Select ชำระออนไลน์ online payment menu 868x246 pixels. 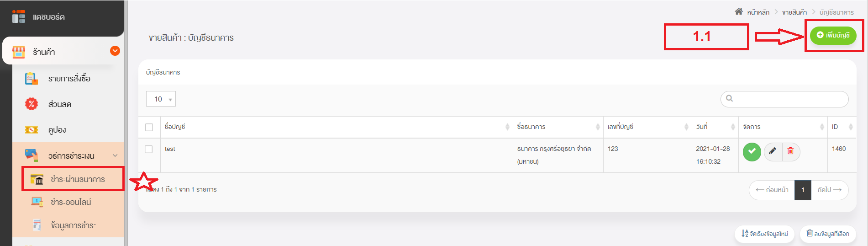pos(71,202)
